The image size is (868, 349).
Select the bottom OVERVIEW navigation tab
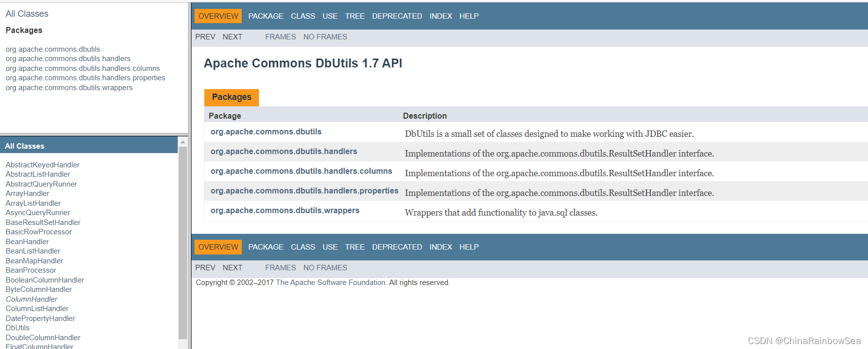[218, 247]
